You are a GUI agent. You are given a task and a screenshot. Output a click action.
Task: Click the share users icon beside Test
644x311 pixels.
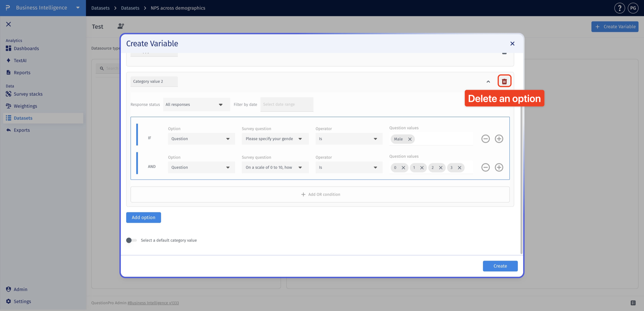point(121,26)
